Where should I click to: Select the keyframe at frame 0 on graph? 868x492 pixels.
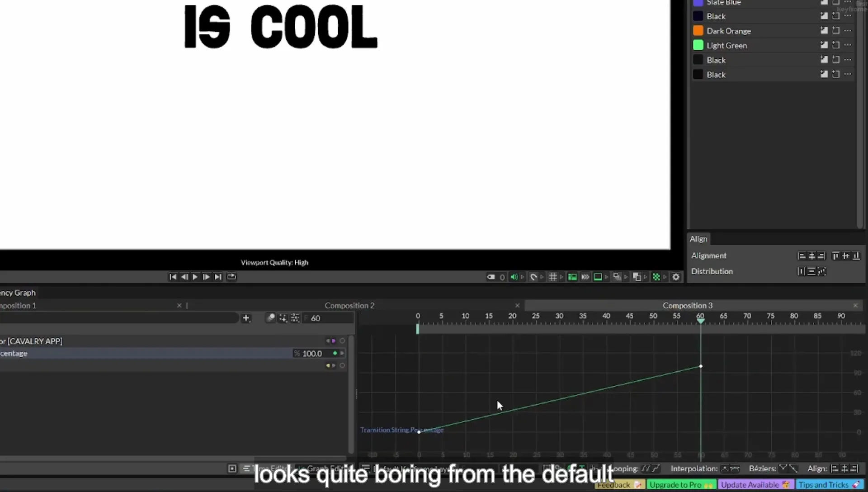click(x=419, y=432)
